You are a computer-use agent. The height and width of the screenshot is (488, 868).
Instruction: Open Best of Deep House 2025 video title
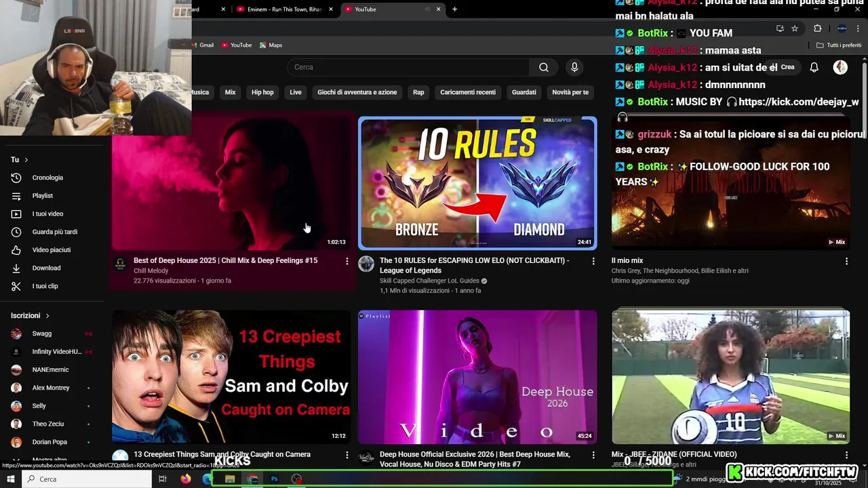(225, 260)
